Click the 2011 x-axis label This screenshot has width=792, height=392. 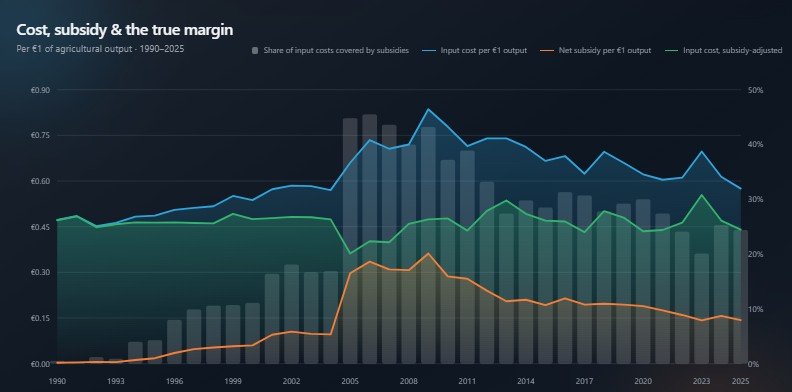coord(467,381)
